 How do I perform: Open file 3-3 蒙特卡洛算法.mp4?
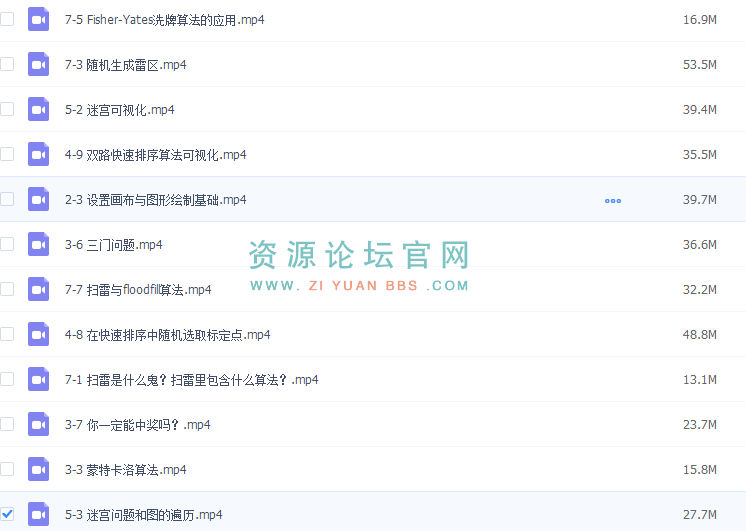[x=126, y=470]
